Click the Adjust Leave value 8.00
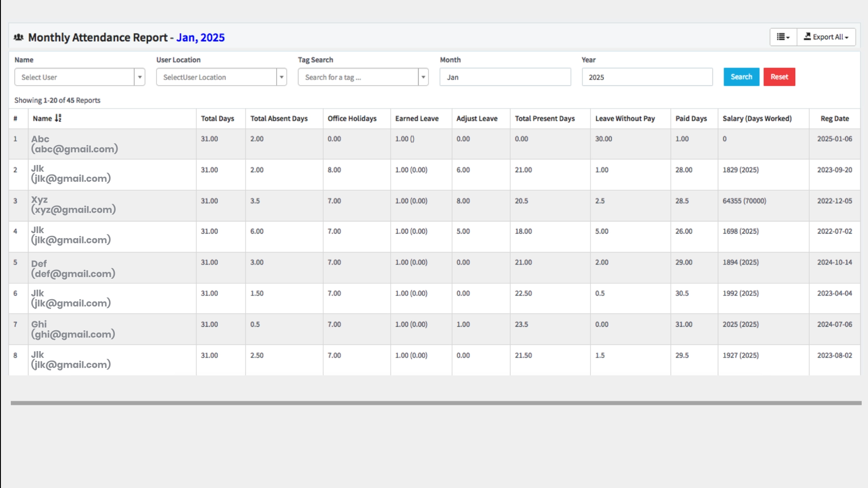The height and width of the screenshot is (488, 868). coord(463,201)
